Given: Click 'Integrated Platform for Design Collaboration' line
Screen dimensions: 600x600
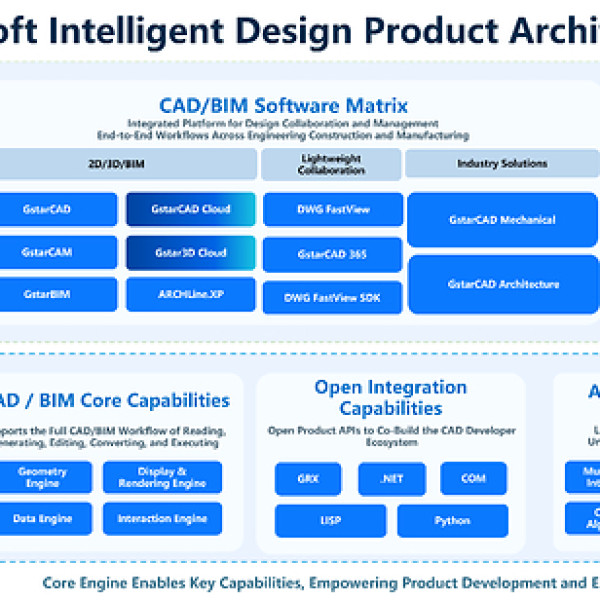Looking at the screenshot, I should coord(283,124).
